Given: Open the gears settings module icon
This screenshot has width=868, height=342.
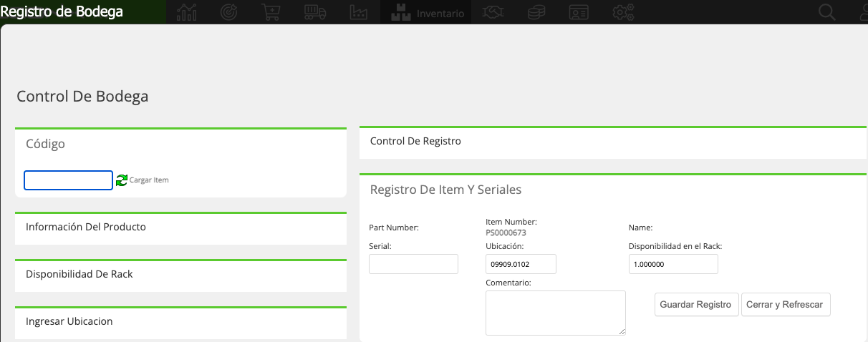Looking at the screenshot, I should click(622, 12).
